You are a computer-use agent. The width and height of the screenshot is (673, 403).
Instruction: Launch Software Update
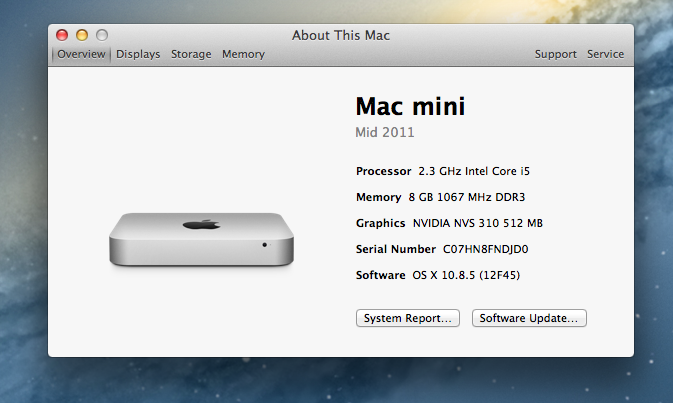tap(529, 318)
